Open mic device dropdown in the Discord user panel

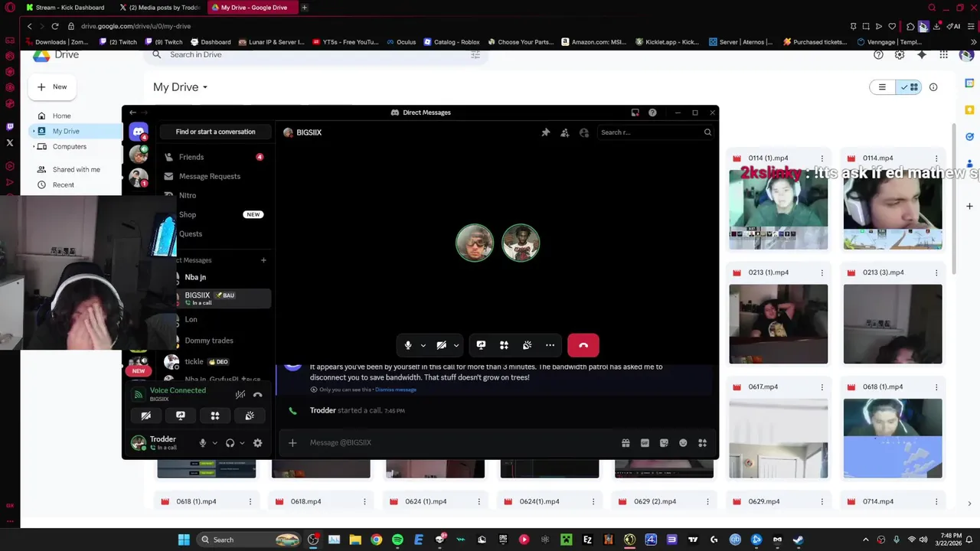(214, 442)
